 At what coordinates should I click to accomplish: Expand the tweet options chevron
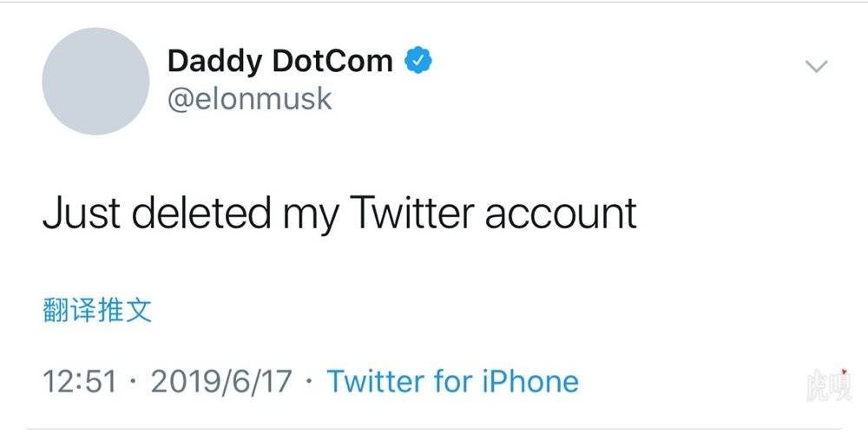816,67
